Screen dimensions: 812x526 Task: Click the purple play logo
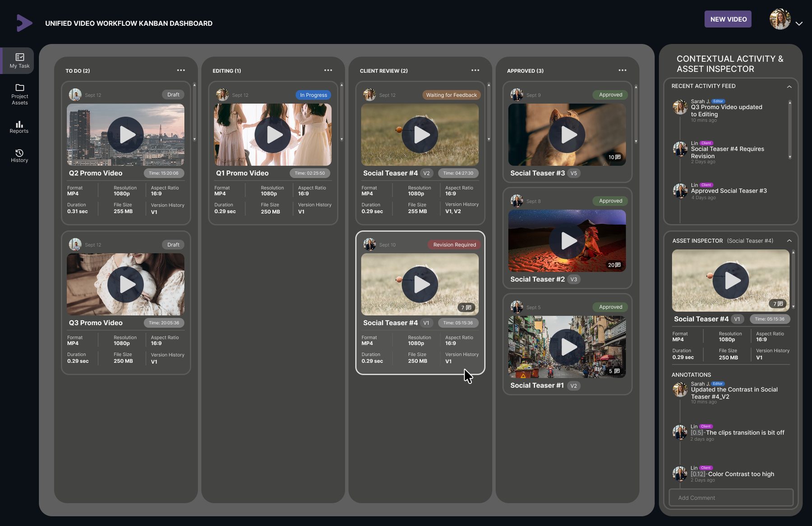pos(24,23)
